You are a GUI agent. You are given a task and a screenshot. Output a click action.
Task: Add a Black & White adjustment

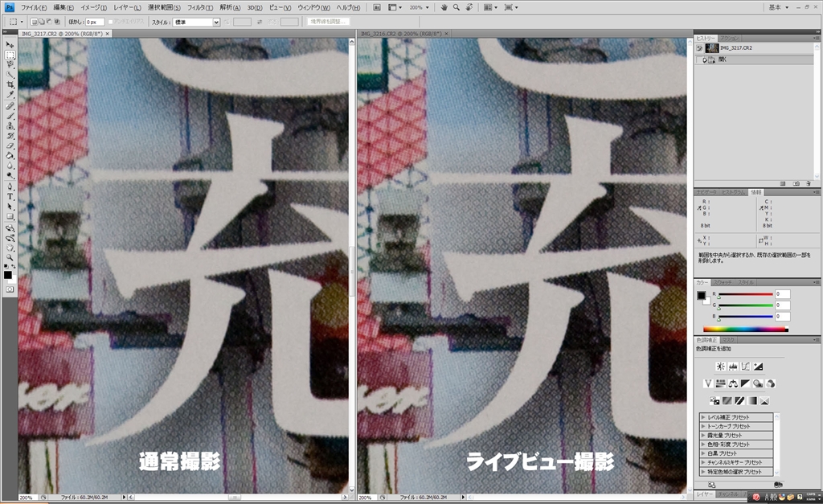pyautogui.click(x=745, y=383)
